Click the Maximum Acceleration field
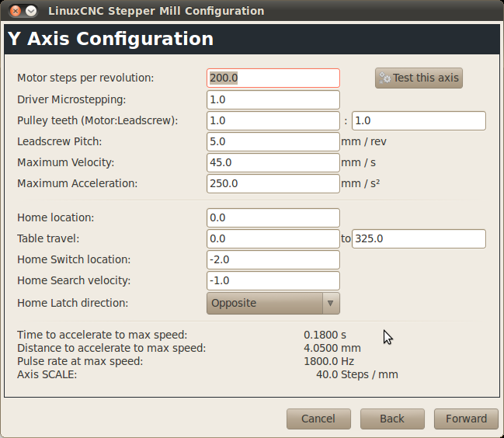This screenshot has height=438, width=504. click(x=273, y=183)
